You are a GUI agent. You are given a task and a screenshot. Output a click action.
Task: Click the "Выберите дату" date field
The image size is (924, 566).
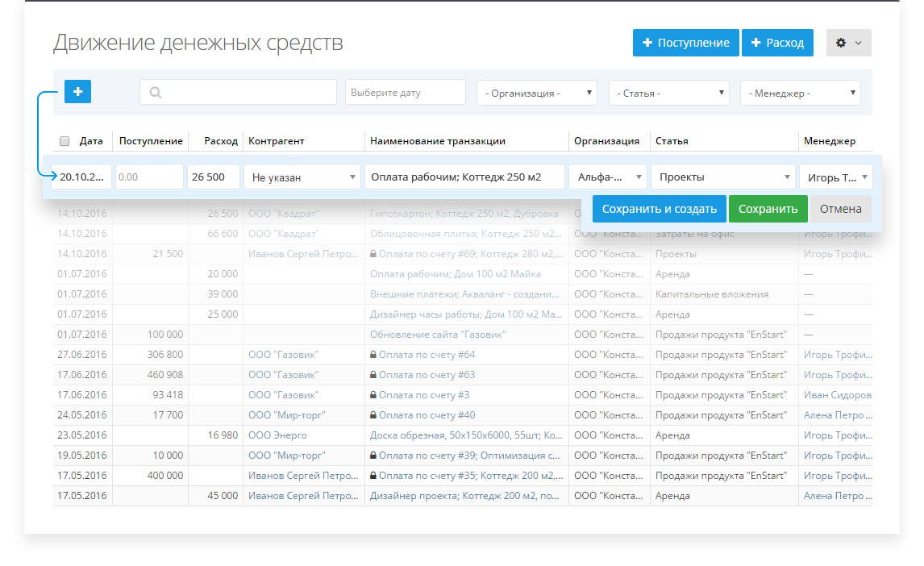pos(405,92)
